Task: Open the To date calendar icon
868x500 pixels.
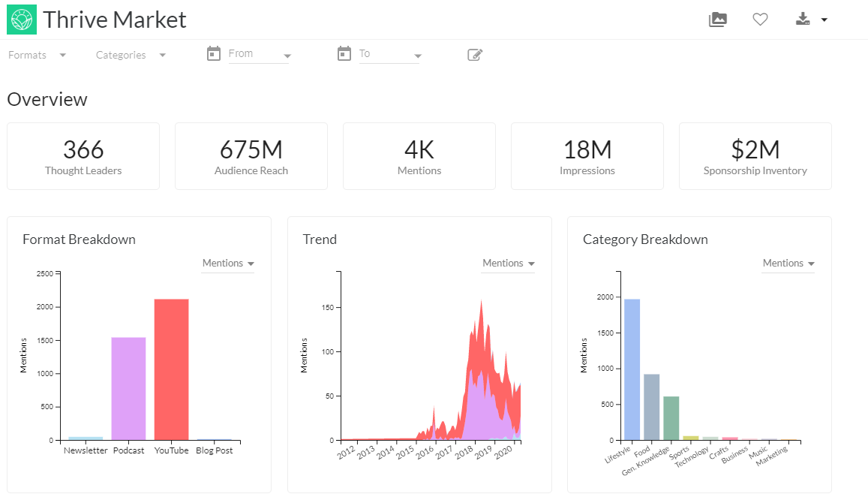Action: pyautogui.click(x=344, y=54)
